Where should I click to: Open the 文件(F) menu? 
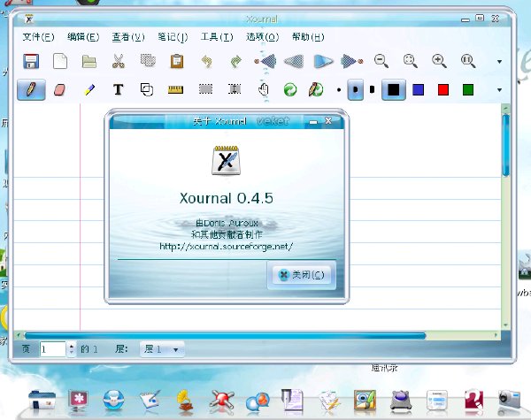tap(38, 37)
